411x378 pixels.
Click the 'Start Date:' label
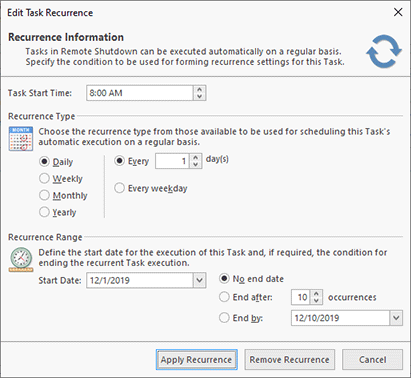click(60, 280)
